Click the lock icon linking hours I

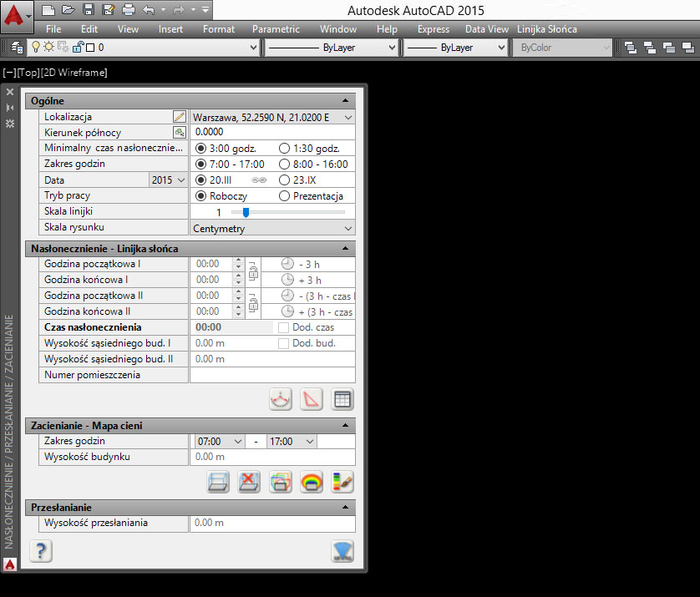pyautogui.click(x=253, y=271)
